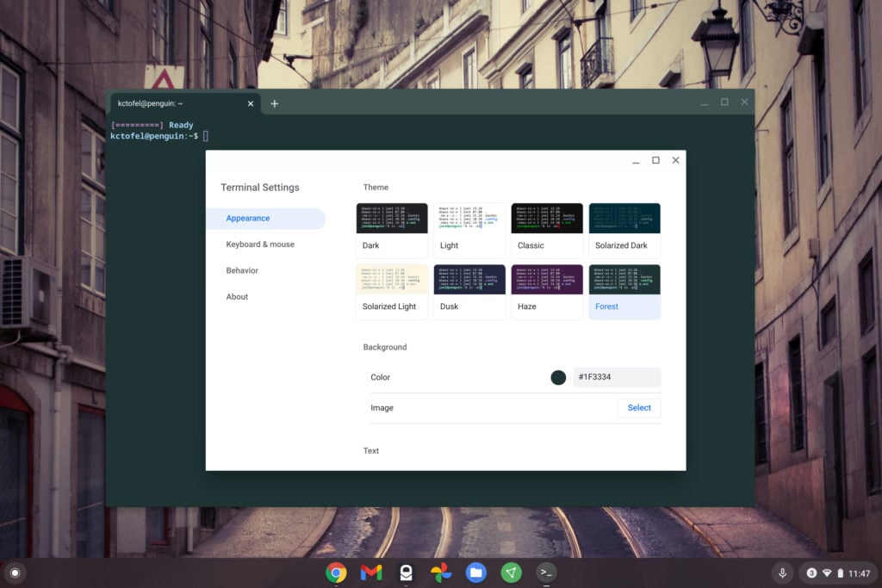Click the Select button for background image
Image resolution: width=882 pixels, height=588 pixels.
click(639, 408)
